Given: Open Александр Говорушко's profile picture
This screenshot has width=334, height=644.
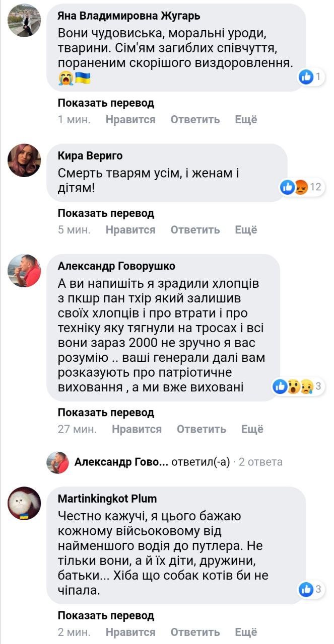Looking at the screenshot, I should (x=24, y=271).
